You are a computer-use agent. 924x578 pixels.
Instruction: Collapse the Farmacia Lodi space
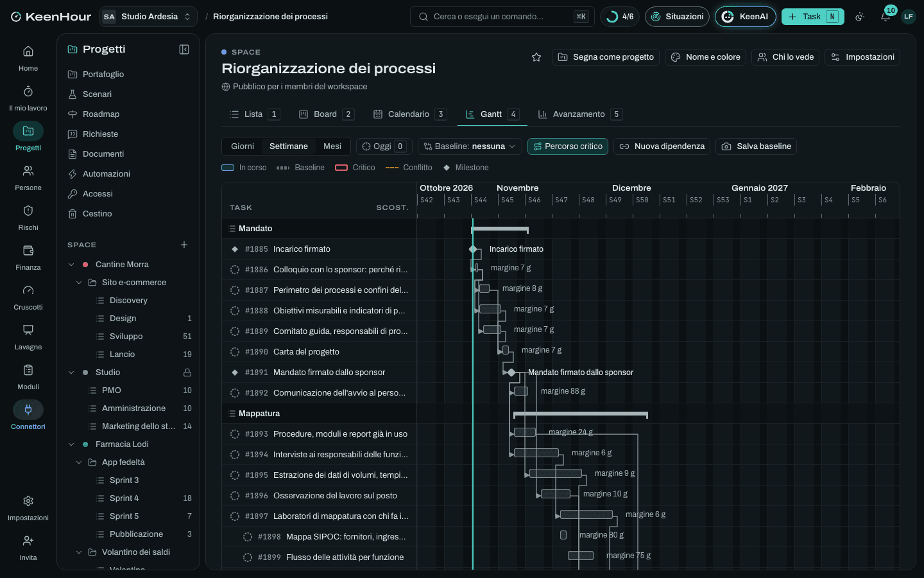click(71, 444)
